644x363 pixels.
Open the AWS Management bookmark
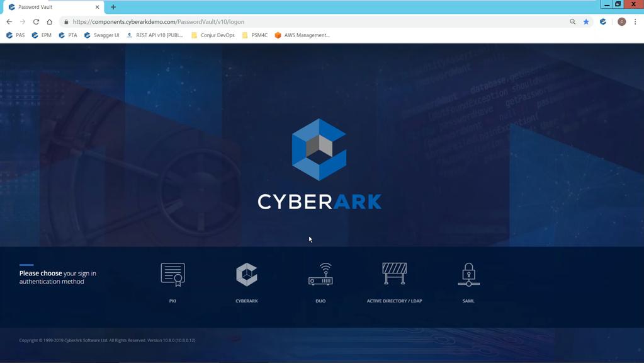(x=302, y=35)
